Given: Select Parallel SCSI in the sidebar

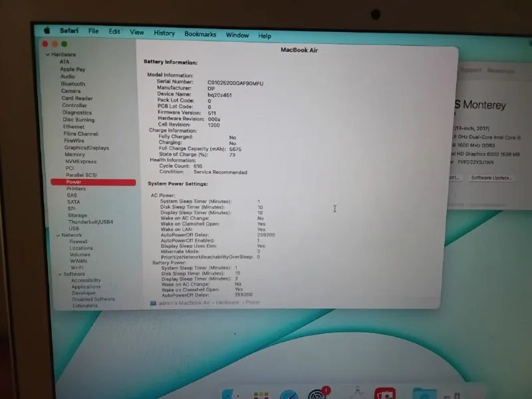Looking at the screenshot, I should 81,175.
